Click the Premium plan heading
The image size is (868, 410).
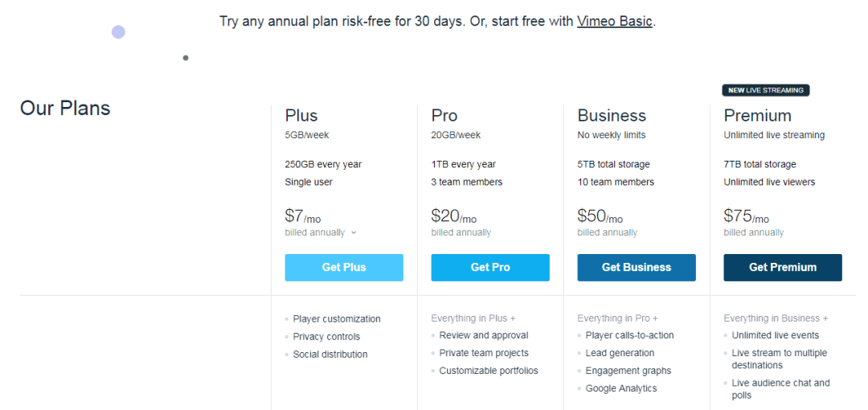point(757,115)
